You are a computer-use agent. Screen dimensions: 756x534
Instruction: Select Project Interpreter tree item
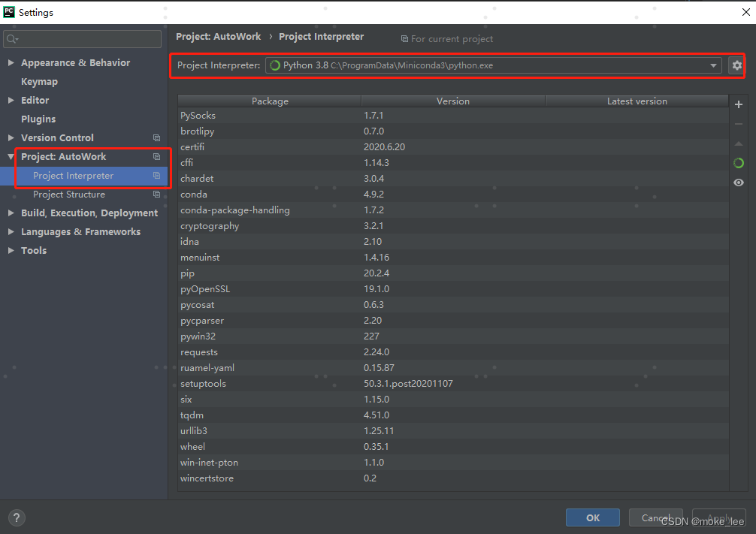(84, 176)
